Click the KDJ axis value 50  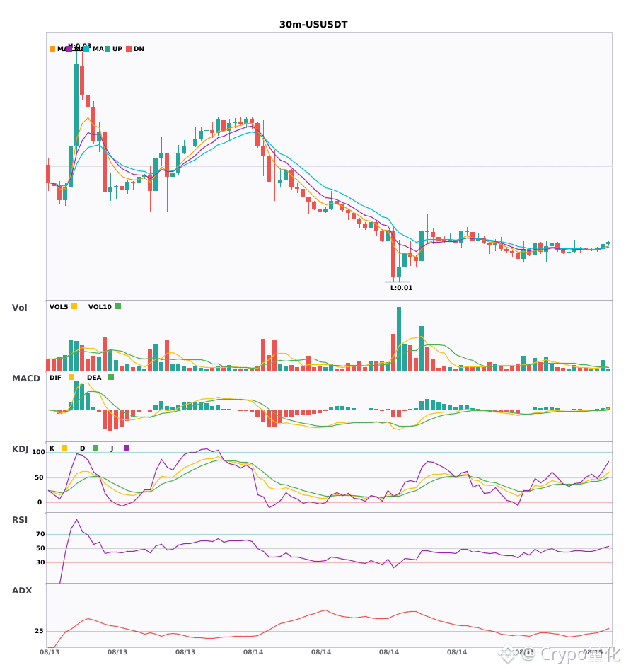[x=39, y=477]
